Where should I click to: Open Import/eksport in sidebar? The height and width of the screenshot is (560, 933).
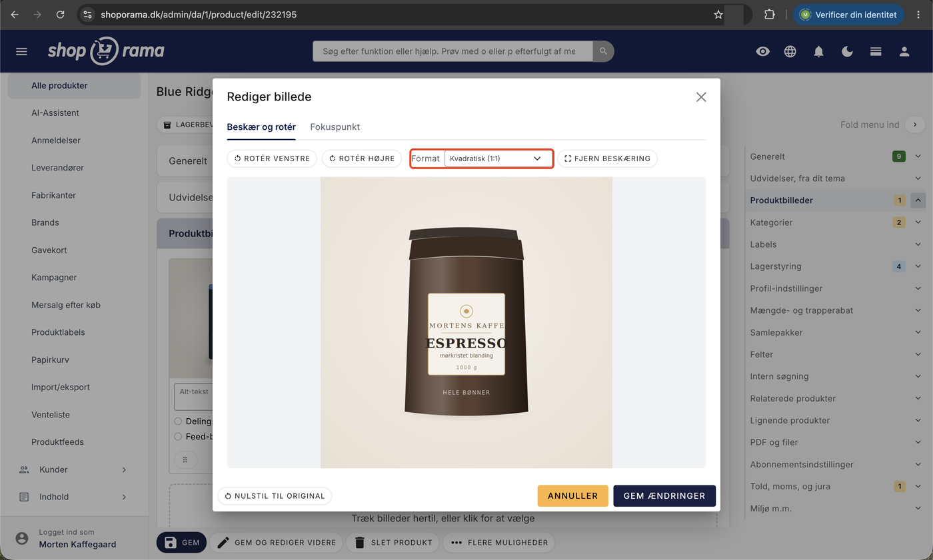pos(61,387)
